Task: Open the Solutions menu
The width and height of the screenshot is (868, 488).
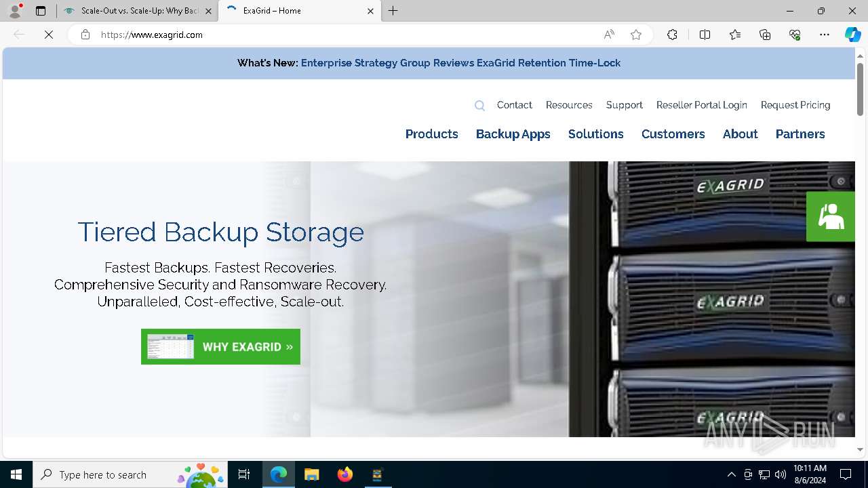Action: [596, 134]
